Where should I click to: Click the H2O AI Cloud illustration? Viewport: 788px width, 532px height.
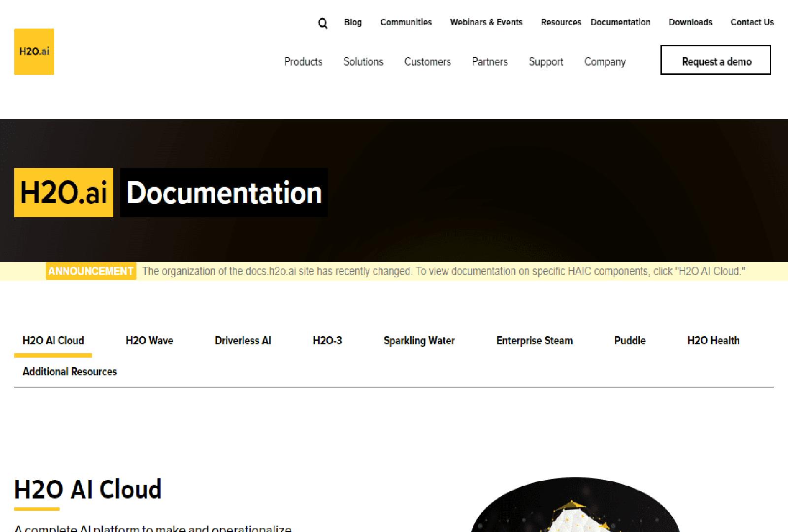[575, 507]
